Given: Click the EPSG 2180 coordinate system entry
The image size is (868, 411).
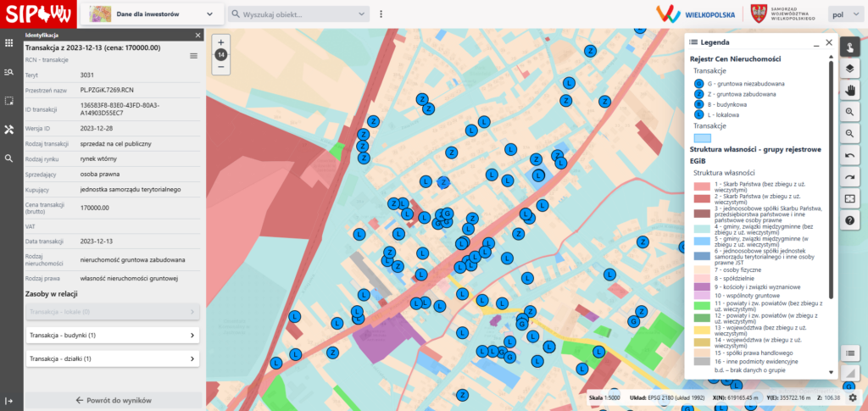Looking at the screenshot, I should point(668,397).
